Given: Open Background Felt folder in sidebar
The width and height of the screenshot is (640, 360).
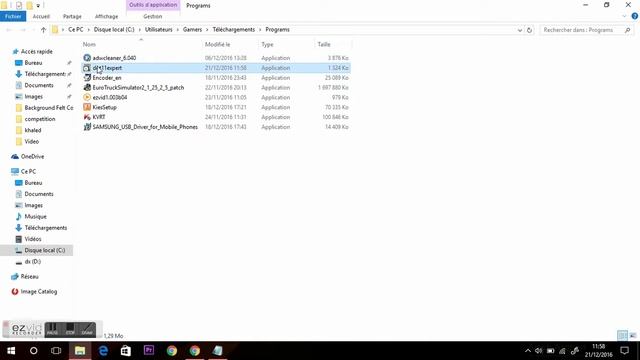Looking at the screenshot, I should 49,108.
